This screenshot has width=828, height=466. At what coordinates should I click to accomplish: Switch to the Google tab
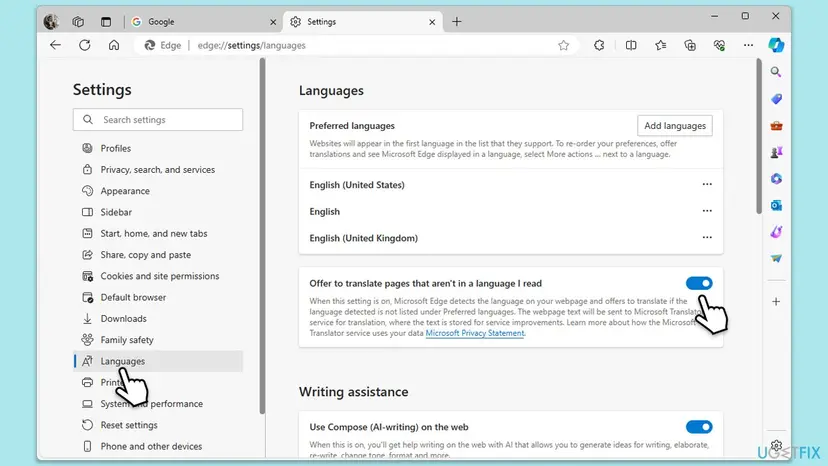(203, 22)
